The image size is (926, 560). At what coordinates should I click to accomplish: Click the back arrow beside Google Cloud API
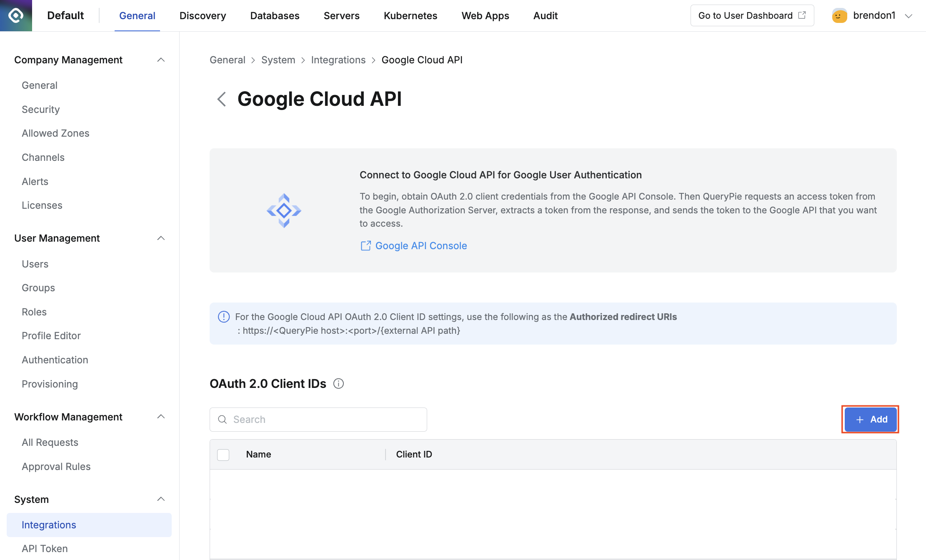(x=222, y=99)
